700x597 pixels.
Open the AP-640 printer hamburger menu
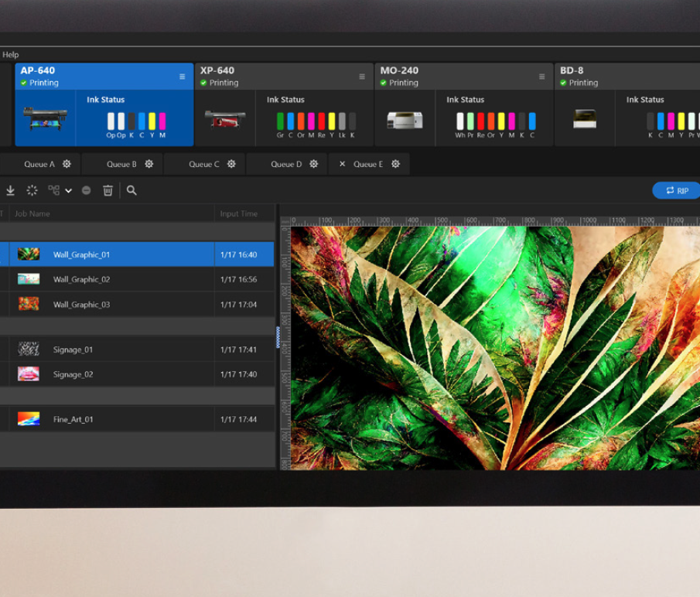[183, 77]
